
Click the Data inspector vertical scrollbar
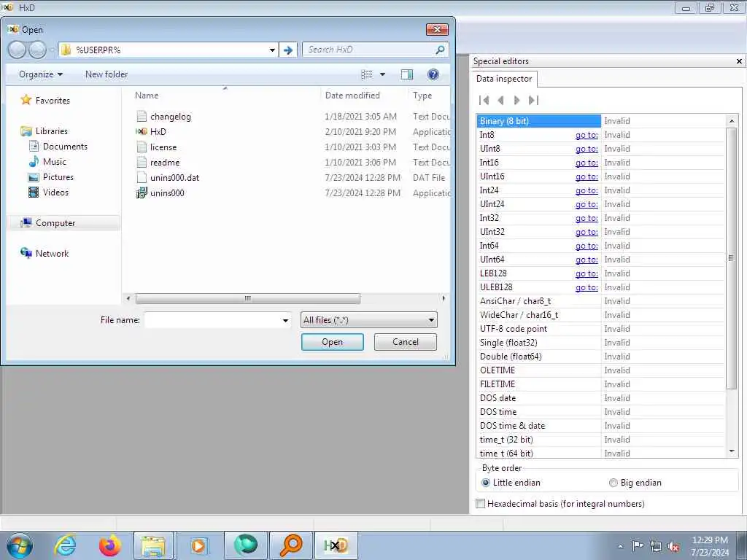pyautogui.click(x=731, y=258)
